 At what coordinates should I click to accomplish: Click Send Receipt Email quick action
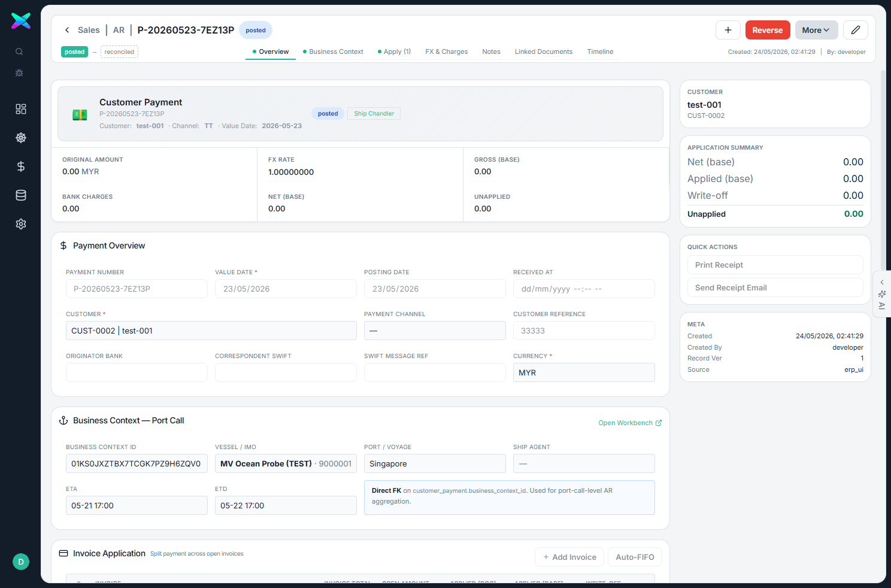point(775,287)
